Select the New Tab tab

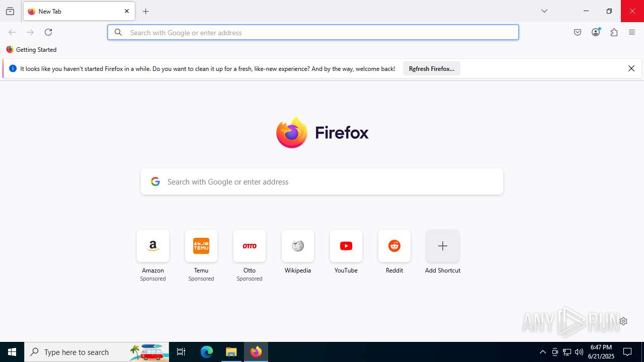(x=79, y=11)
